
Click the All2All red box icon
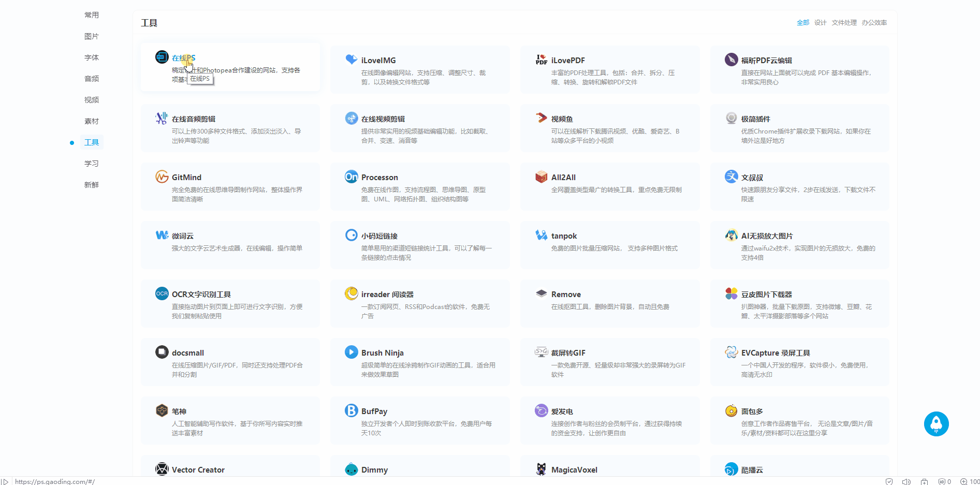[x=542, y=177]
